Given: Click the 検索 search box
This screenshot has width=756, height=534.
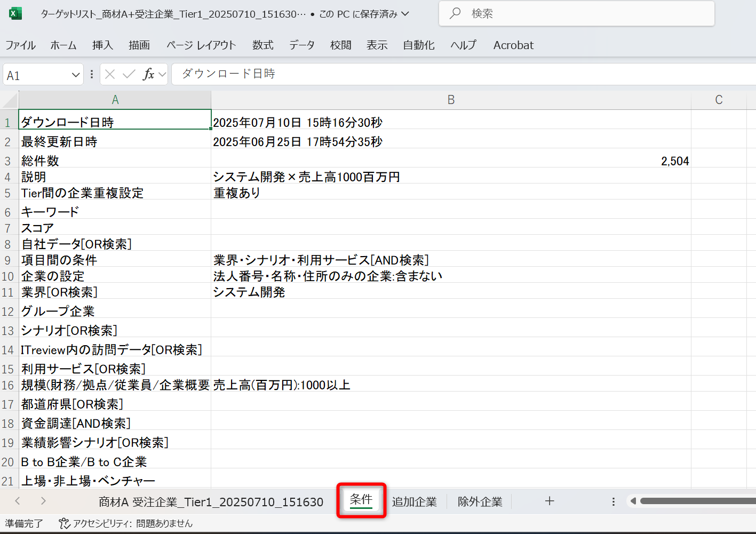Looking at the screenshot, I should [576, 14].
